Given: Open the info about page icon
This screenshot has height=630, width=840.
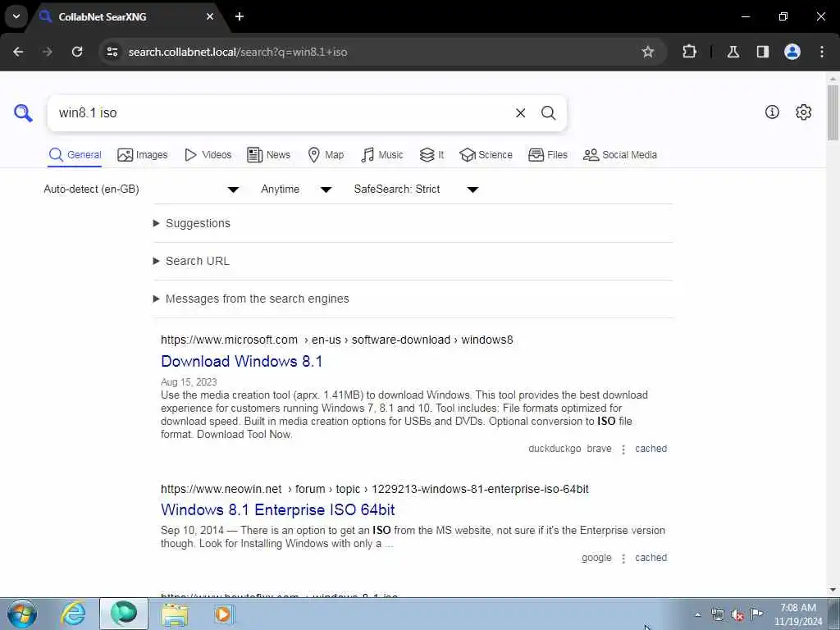Looking at the screenshot, I should (x=772, y=112).
